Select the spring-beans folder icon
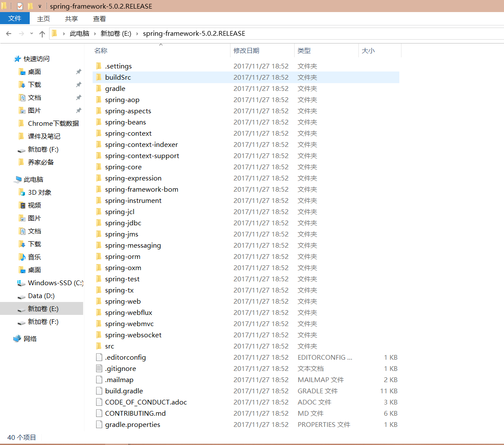The height and width of the screenshot is (445, 504). (99, 122)
